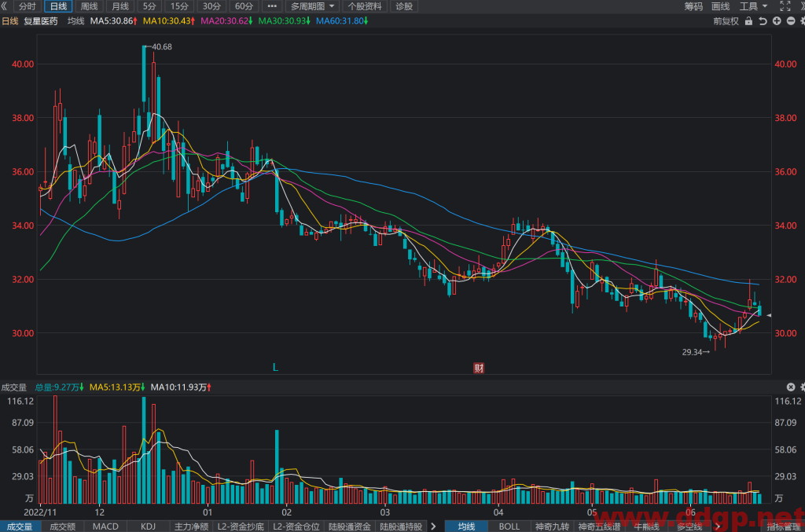The width and height of the screenshot is (805, 532).
Task: Select L2-资金抄底 indicator tab
Action: (241, 526)
